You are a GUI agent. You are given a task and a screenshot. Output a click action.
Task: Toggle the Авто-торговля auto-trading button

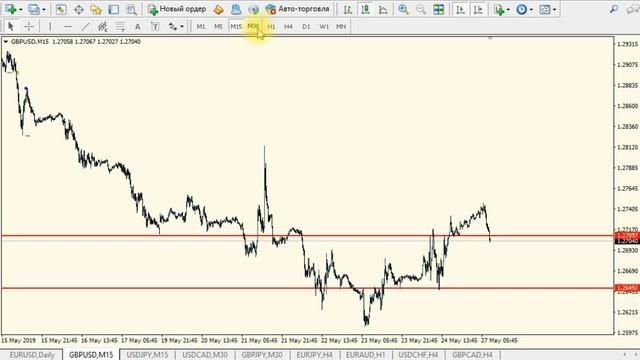(297, 9)
